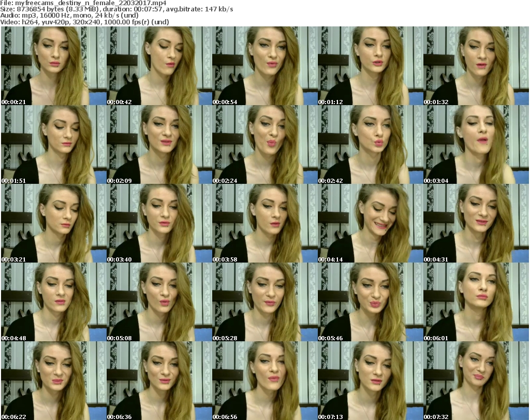Select the thumbnail at timestamp 00:04:31
This screenshot has width=530, height=420.
coord(476,224)
